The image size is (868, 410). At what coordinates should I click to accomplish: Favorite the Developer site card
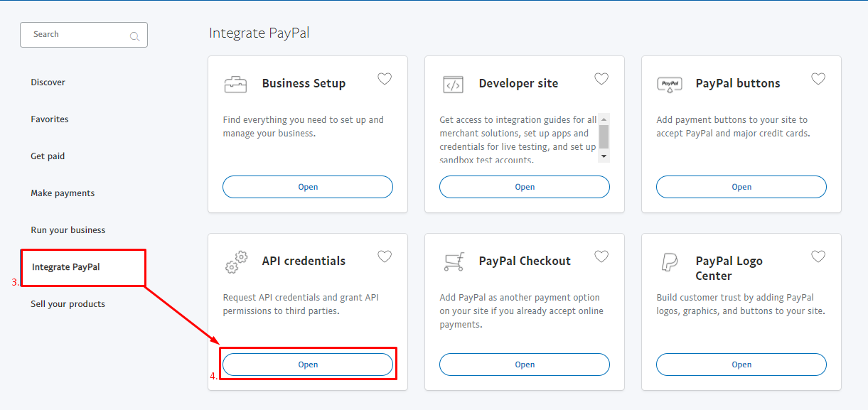point(601,78)
